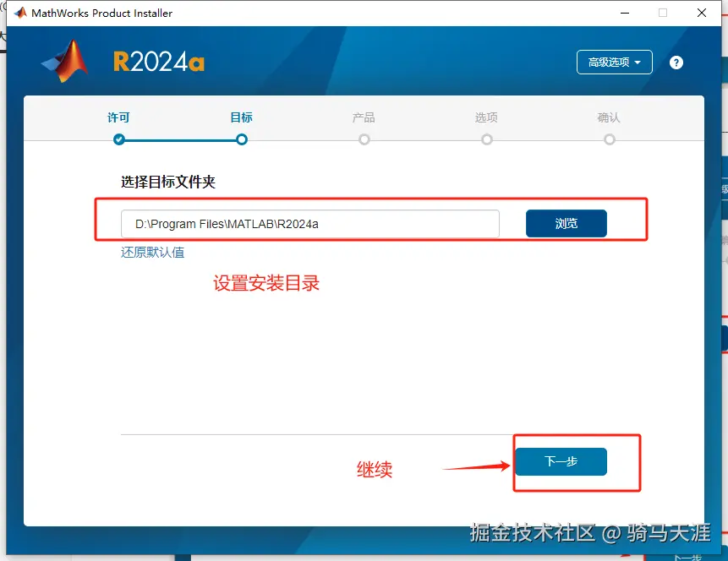Open the 高级选项 dropdown
728x561 pixels.
(x=614, y=63)
